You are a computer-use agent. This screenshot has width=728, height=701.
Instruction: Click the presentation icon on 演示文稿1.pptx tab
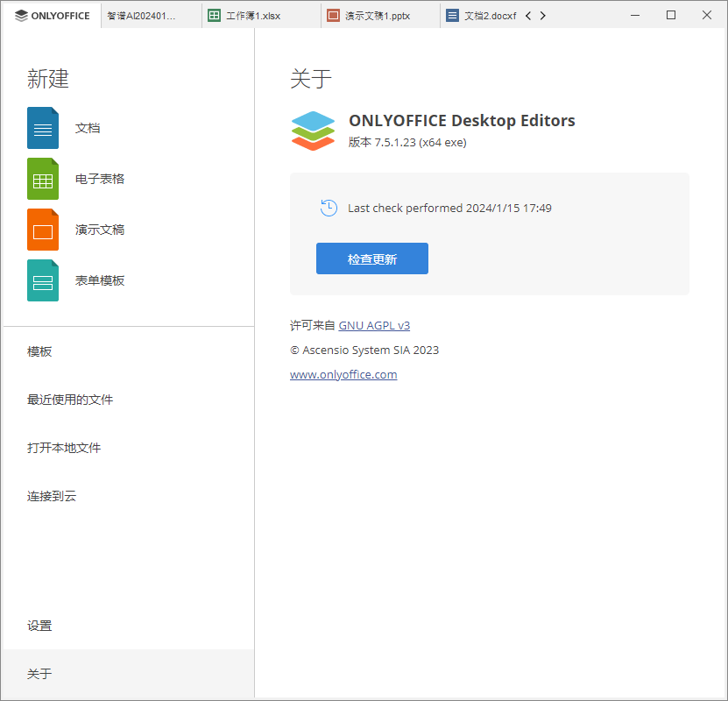coord(333,16)
